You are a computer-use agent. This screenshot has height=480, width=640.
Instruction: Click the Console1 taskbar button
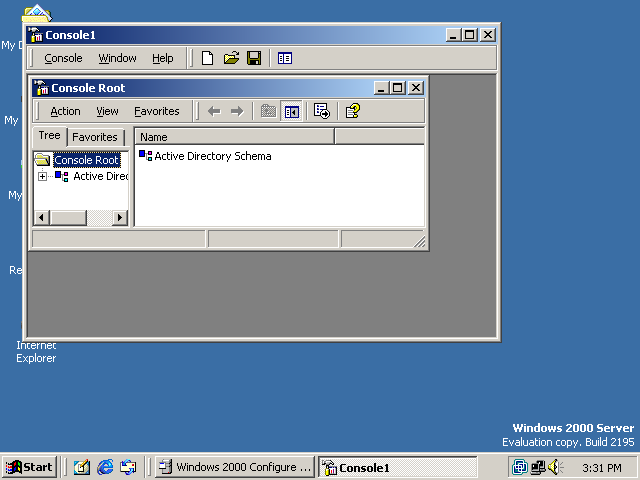(x=398, y=467)
